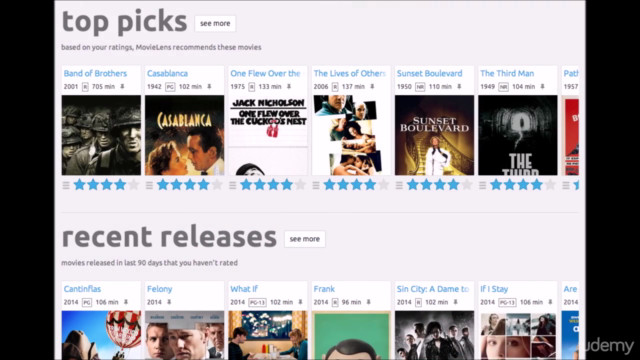Open the Band of Brothers title link
Screen dimensions: 640x360
95,73
